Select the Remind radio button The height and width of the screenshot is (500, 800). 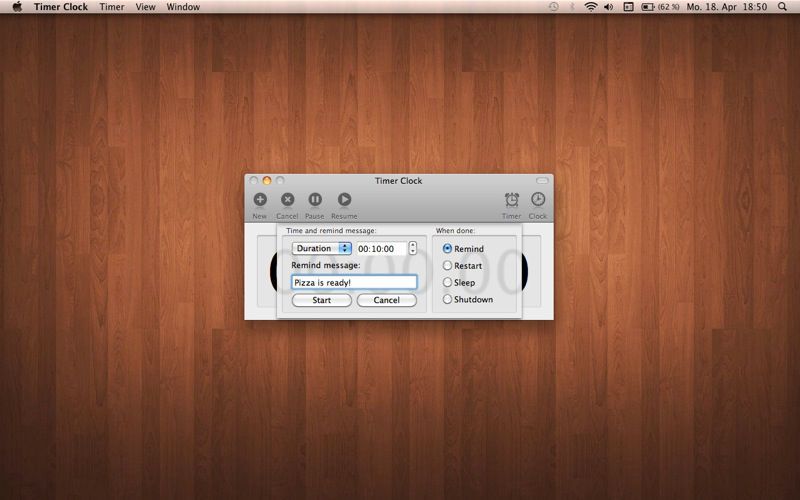click(x=447, y=248)
